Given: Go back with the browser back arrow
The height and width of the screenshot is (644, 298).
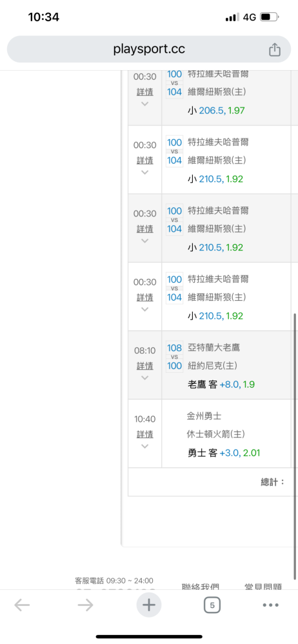Looking at the screenshot, I should coord(22,605).
